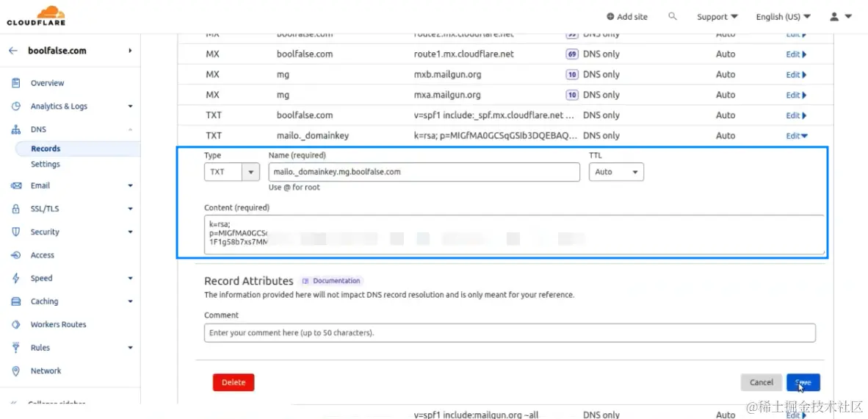This screenshot has height=419, width=868.
Task: Open the Access sidebar item
Action: click(x=42, y=256)
